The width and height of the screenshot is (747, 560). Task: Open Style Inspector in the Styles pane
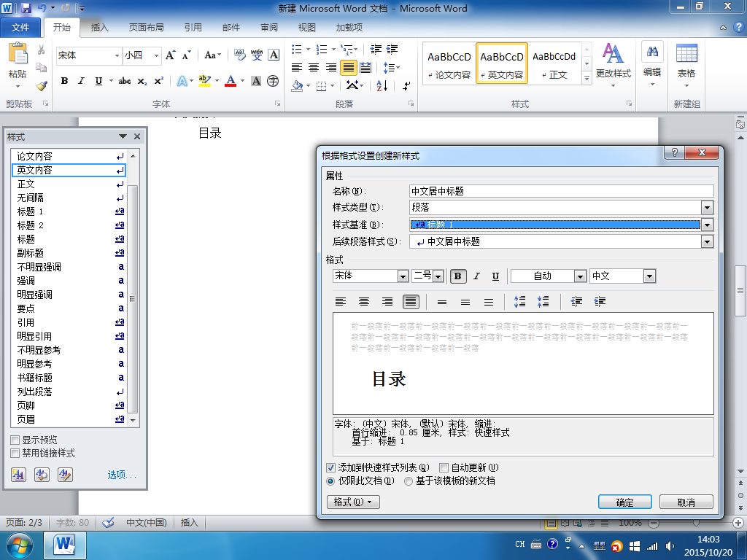click(42, 474)
